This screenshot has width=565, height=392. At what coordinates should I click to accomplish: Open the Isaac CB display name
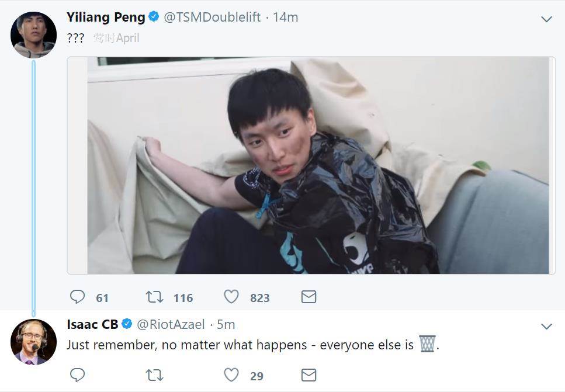(x=92, y=324)
